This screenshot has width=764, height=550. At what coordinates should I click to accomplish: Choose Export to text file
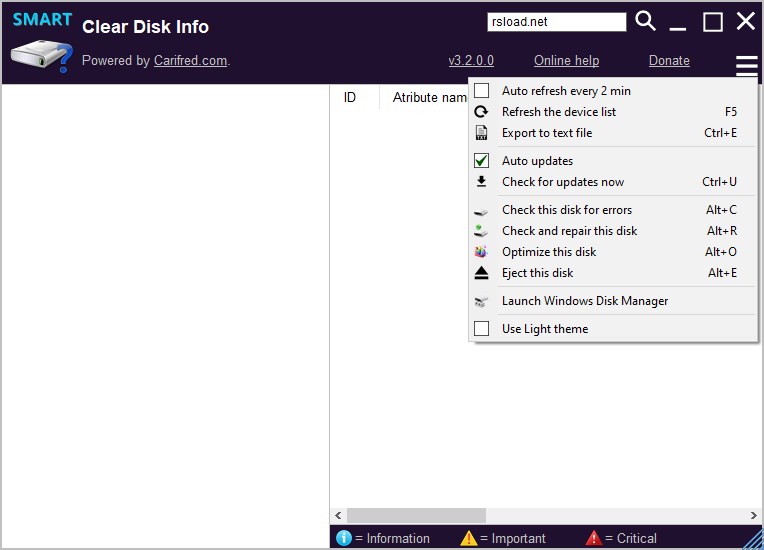click(613, 133)
